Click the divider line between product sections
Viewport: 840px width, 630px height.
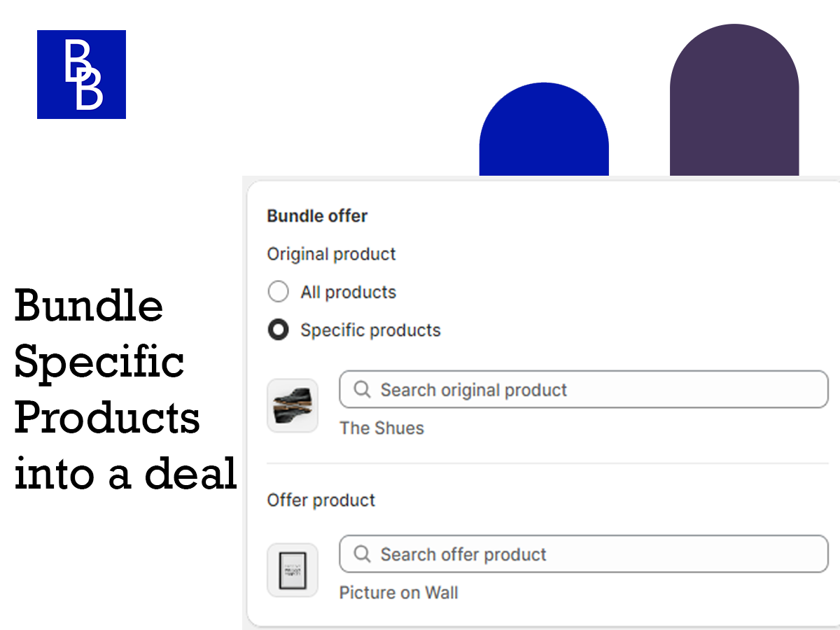coord(547,463)
